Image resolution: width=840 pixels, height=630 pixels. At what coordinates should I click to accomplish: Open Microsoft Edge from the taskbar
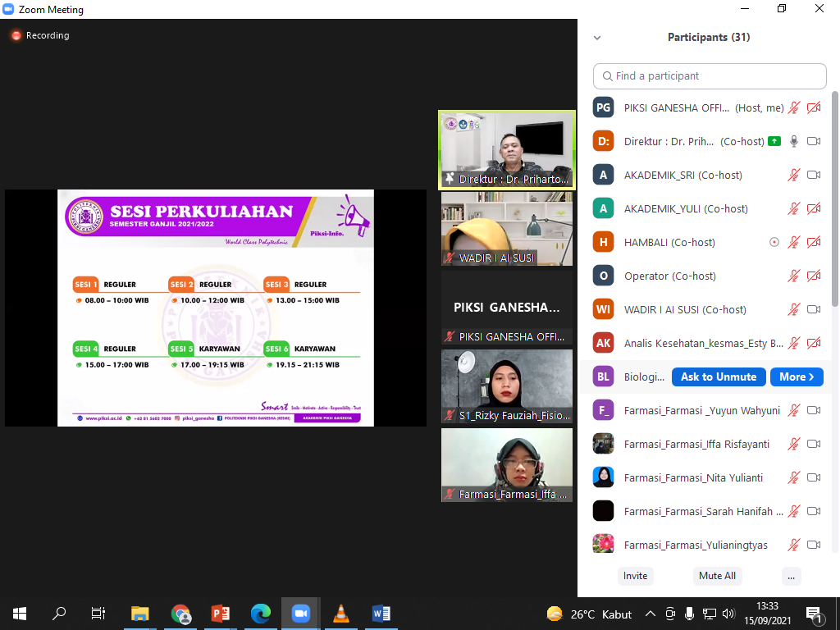pos(261,614)
